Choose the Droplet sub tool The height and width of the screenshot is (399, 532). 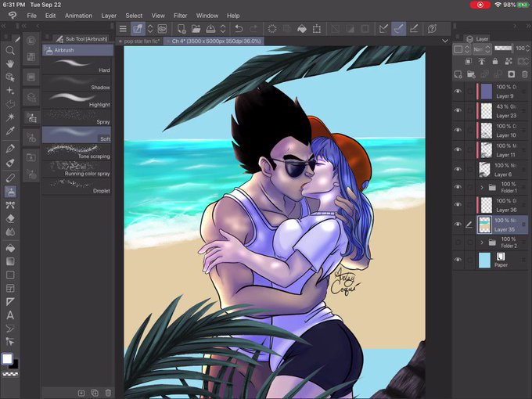coord(77,186)
